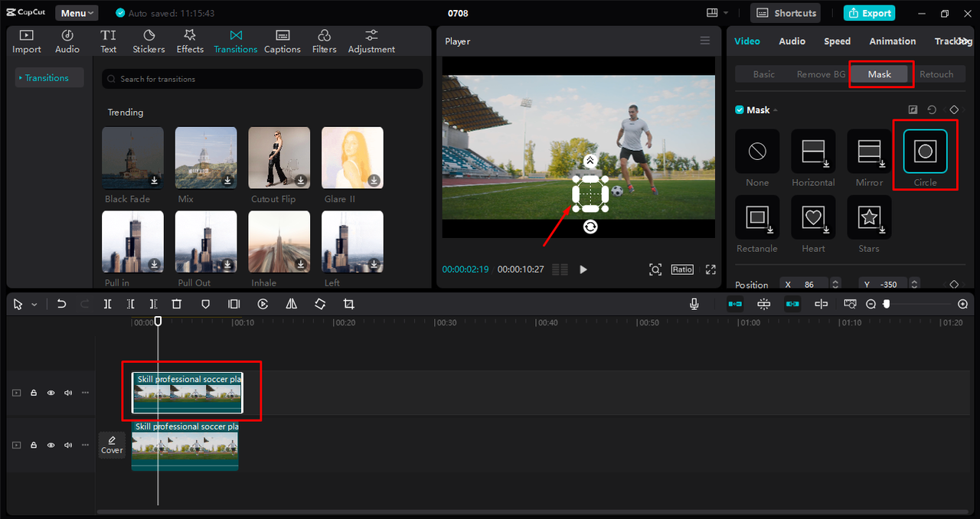Play the video preview
This screenshot has height=519, width=980.
click(x=583, y=269)
